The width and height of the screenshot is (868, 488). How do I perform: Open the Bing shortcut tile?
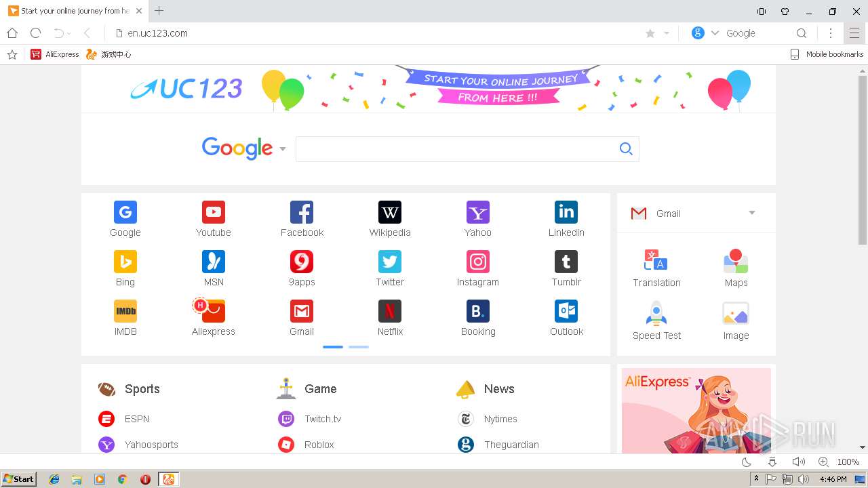tap(125, 268)
